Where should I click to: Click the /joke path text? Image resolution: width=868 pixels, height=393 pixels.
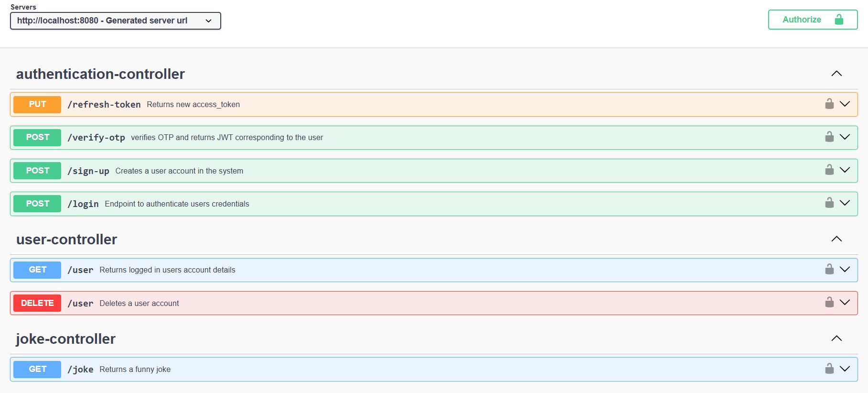(x=80, y=370)
